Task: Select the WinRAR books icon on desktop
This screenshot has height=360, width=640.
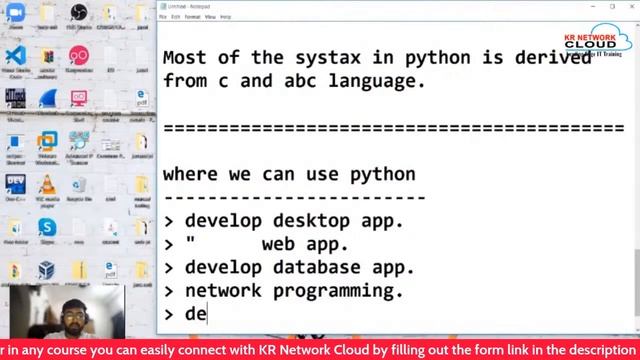Action: 47,56
